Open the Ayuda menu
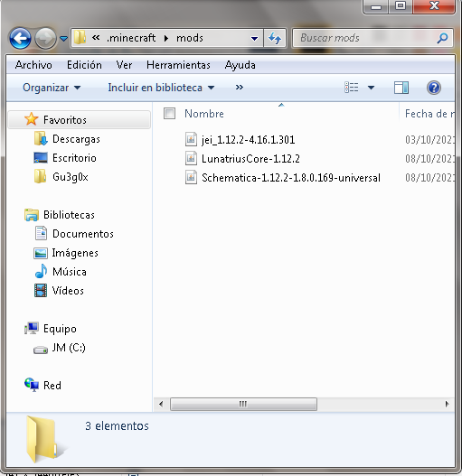The width and height of the screenshot is (462, 476). tap(240, 65)
